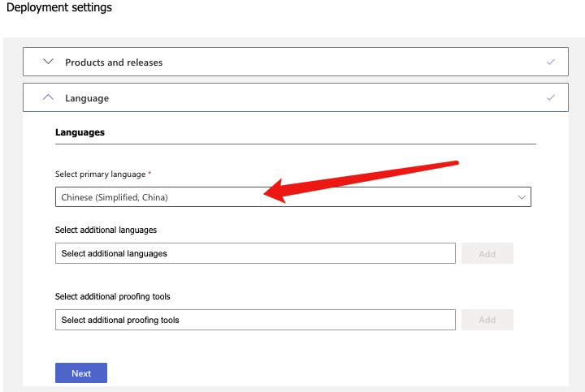Click the Select additional proofing tools label

point(113,296)
